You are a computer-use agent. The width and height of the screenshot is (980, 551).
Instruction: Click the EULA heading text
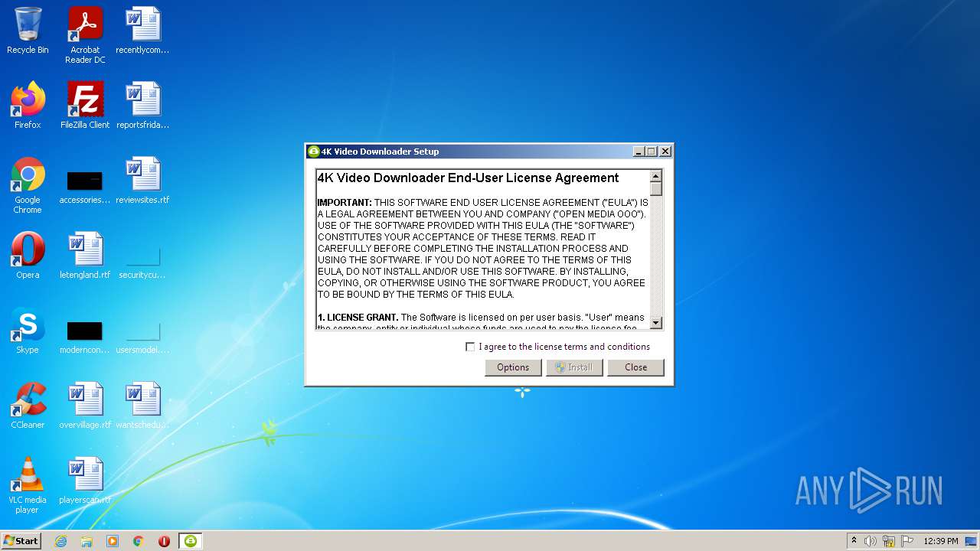(468, 178)
